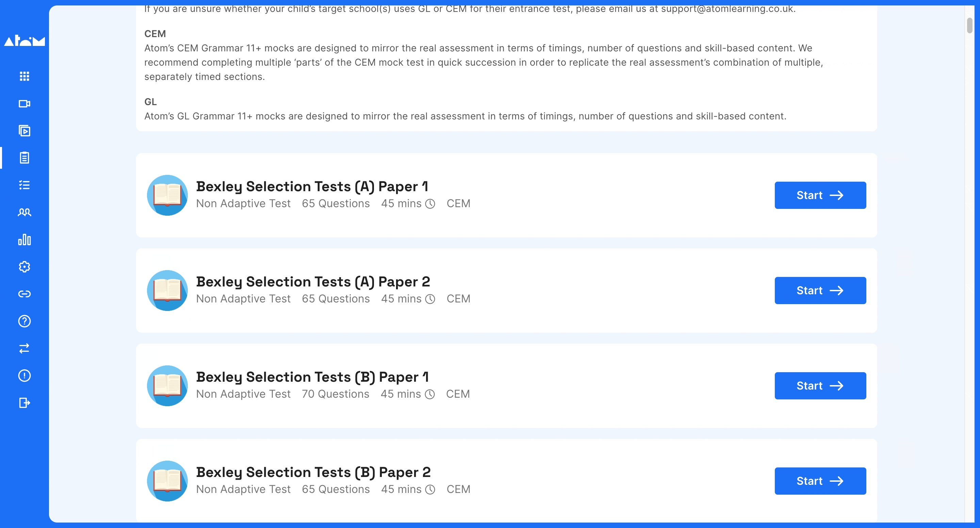Click book thumbnail for (A) Paper 2
Screen dimensions: 980x528
click(167, 291)
